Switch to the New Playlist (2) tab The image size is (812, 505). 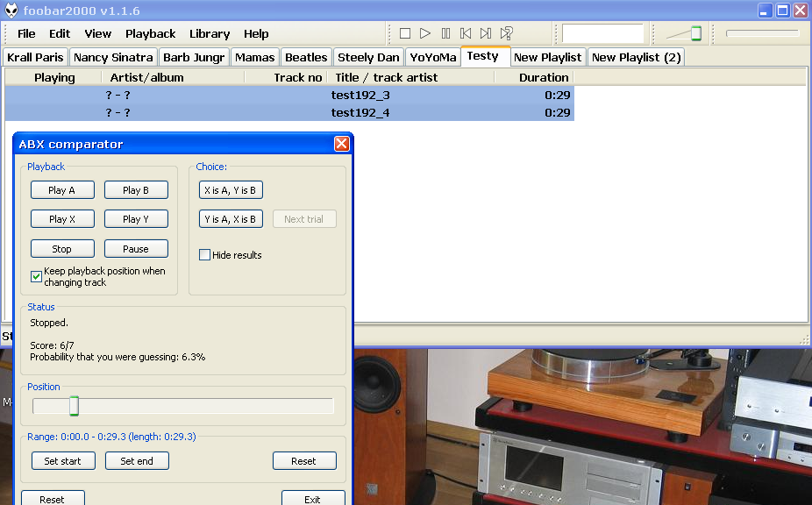637,57
